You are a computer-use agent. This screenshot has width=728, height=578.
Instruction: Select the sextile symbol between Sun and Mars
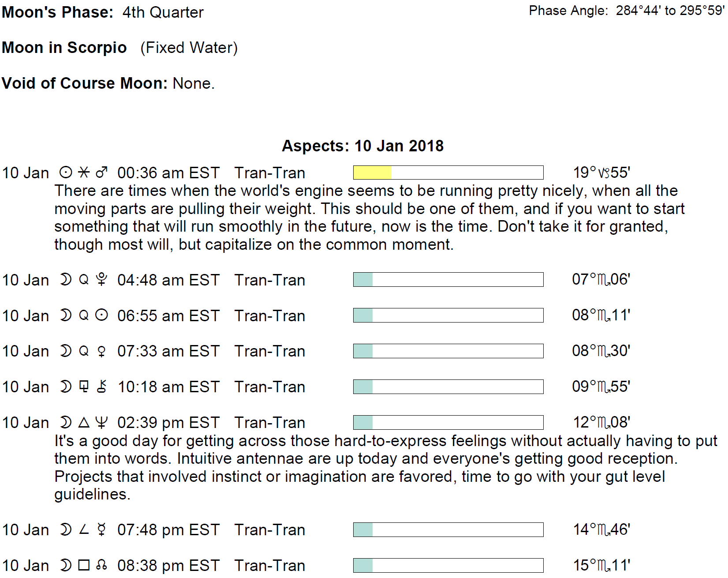[x=84, y=173]
